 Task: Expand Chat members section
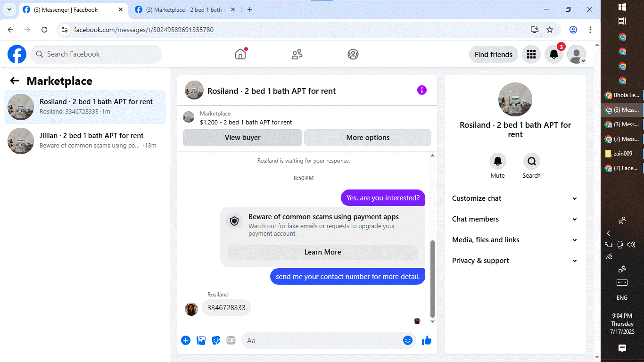515,219
